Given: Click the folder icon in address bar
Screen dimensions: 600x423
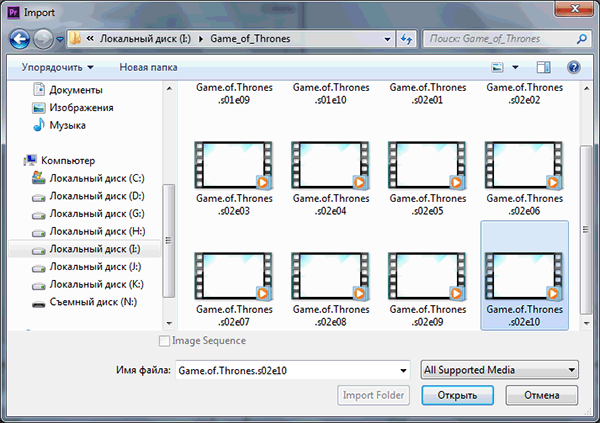Looking at the screenshot, I should point(75,39).
